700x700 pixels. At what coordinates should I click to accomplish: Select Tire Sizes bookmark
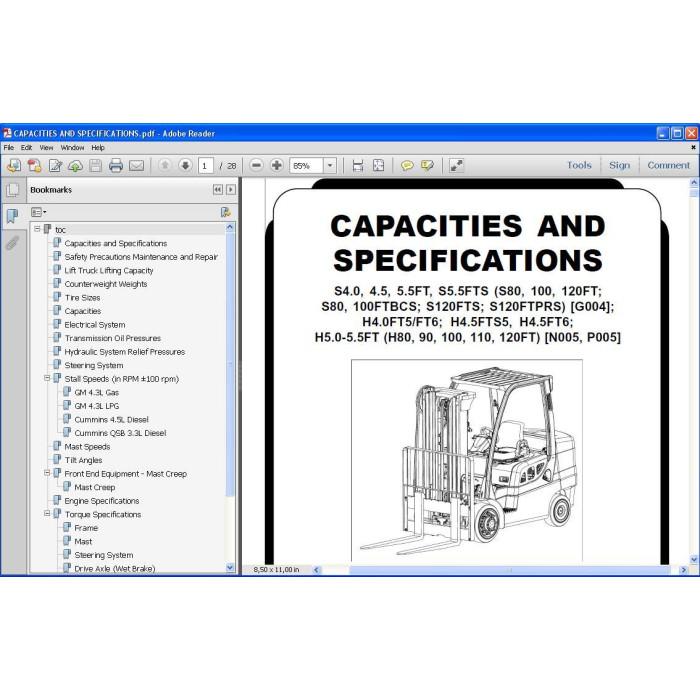[x=82, y=298]
